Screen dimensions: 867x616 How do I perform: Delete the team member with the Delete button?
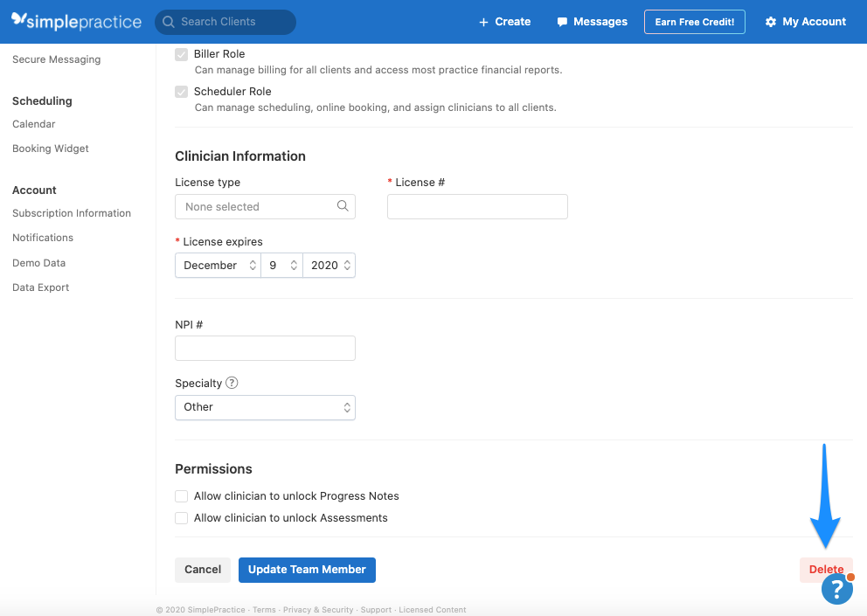pos(825,569)
